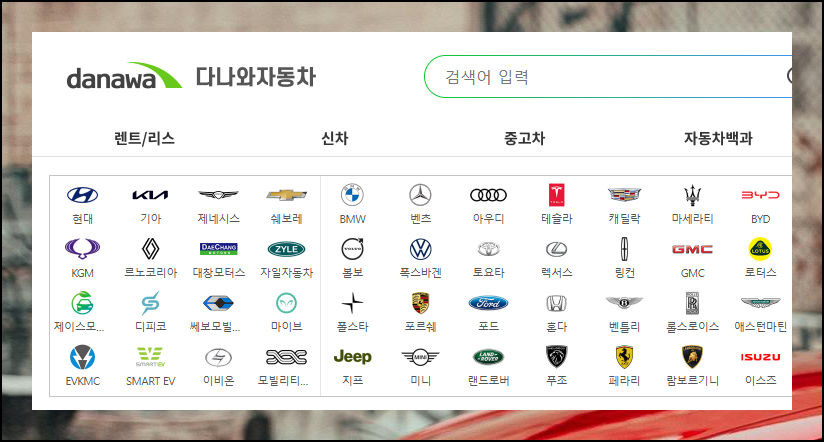The height and width of the screenshot is (442, 824).
Task: Open the Volvo (볼보) brand icon
Action: [353, 249]
